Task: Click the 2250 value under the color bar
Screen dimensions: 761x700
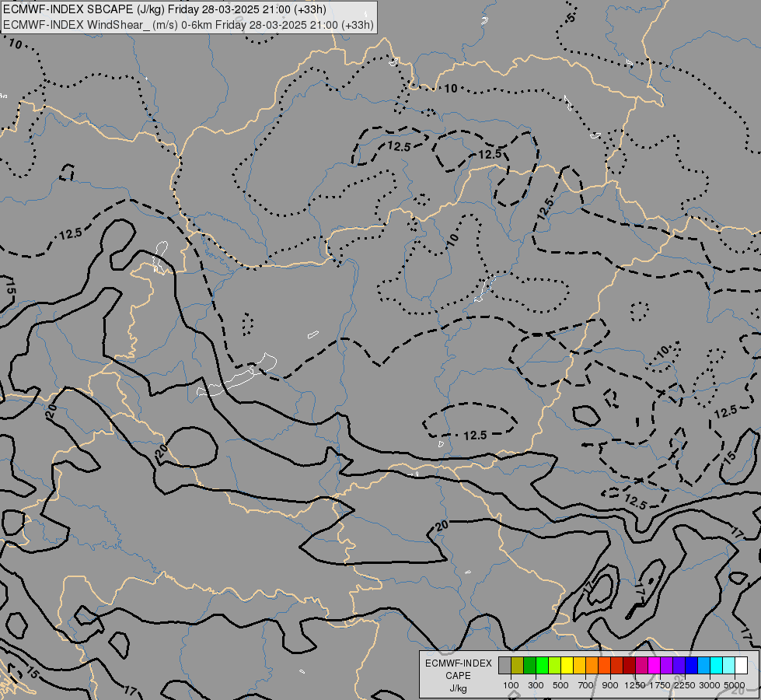Action: coord(685,685)
